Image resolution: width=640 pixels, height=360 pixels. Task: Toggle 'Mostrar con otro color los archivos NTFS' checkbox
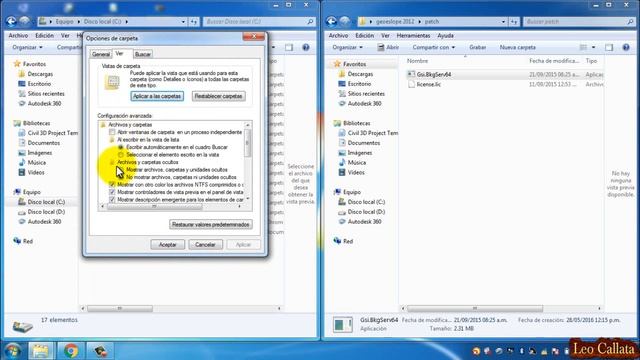click(x=112, y=184)
